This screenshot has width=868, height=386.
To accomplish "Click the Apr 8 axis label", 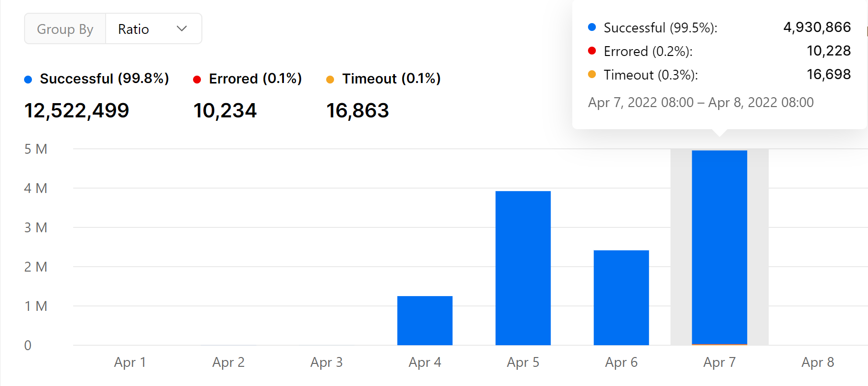I will [x=818, y=362].
